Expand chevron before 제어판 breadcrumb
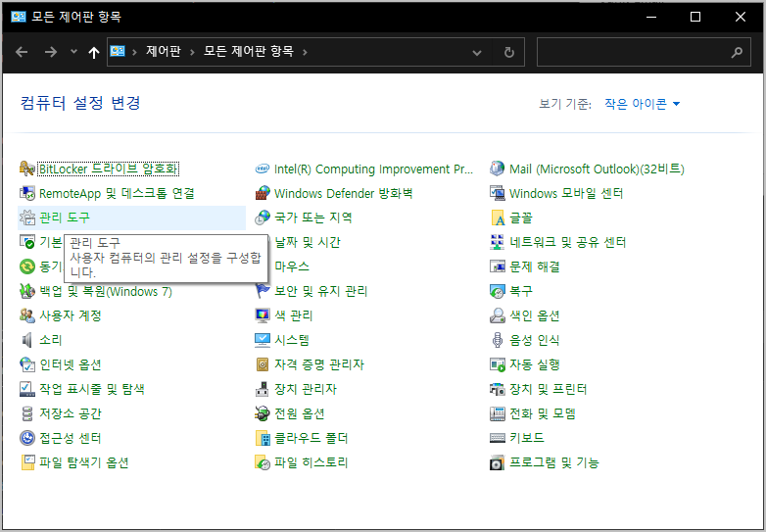 pyautogui.click(x=134, y=52)
